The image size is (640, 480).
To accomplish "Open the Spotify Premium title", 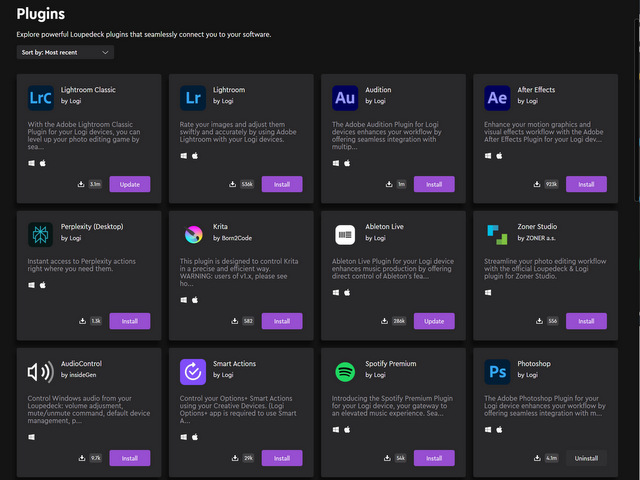I will pos(391,364).
